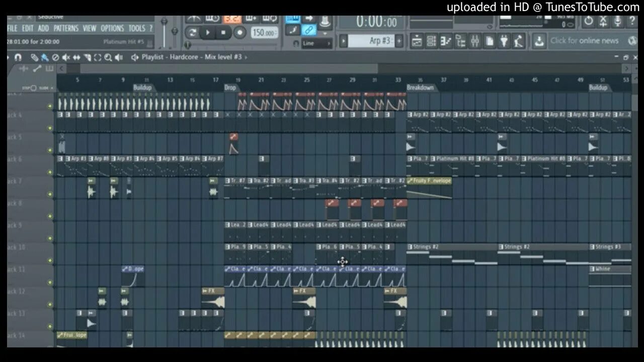The image size is (644, 362).
Task: Click the Stop button
Action: 224,33
